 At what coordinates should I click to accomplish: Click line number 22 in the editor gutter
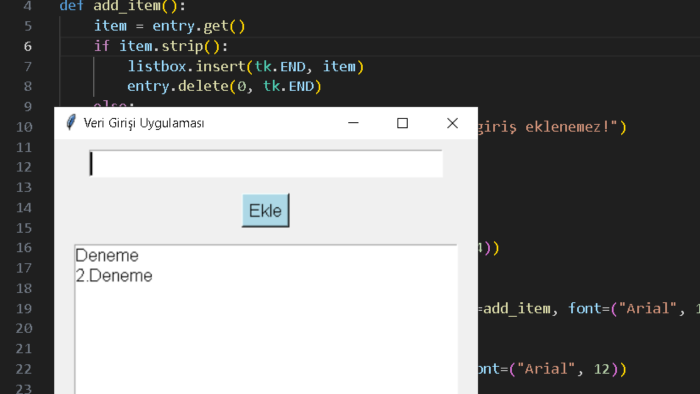click(24, 369)
